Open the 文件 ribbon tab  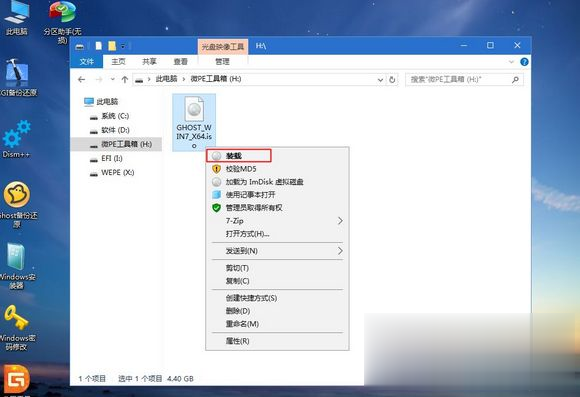click(87, 62)
